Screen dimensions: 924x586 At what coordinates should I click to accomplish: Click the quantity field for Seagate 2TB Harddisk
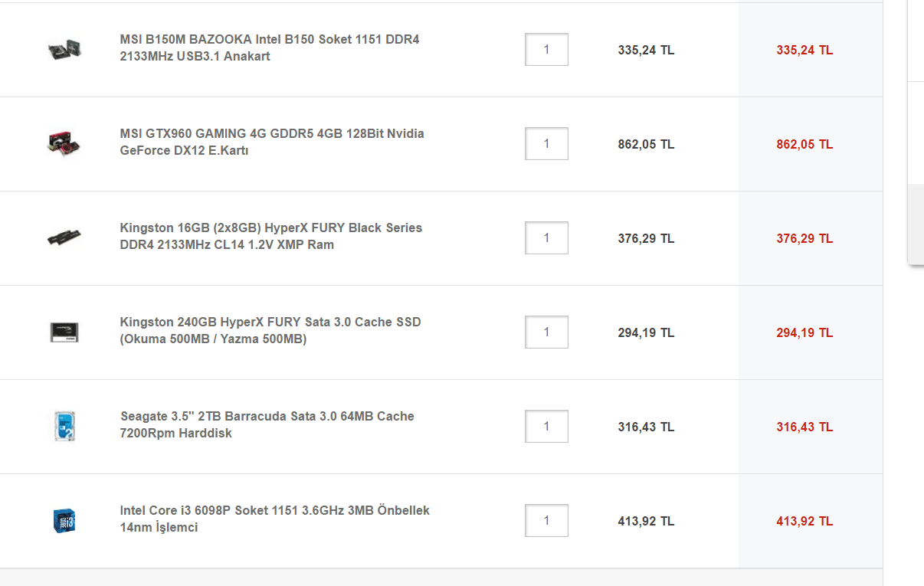[546, 427]
